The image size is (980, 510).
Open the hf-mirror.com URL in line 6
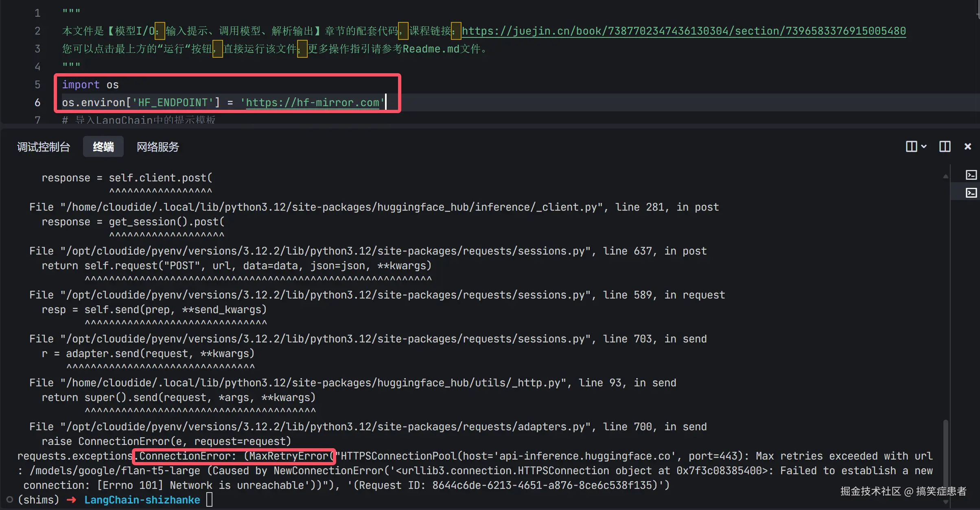(x=312, y=102)
